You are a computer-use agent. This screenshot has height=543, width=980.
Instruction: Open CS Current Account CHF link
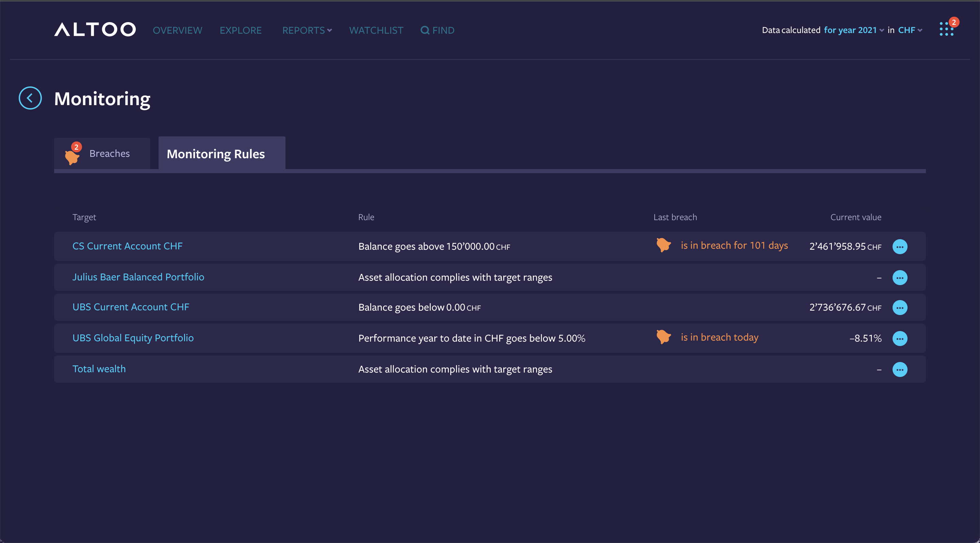pos(128,246)
